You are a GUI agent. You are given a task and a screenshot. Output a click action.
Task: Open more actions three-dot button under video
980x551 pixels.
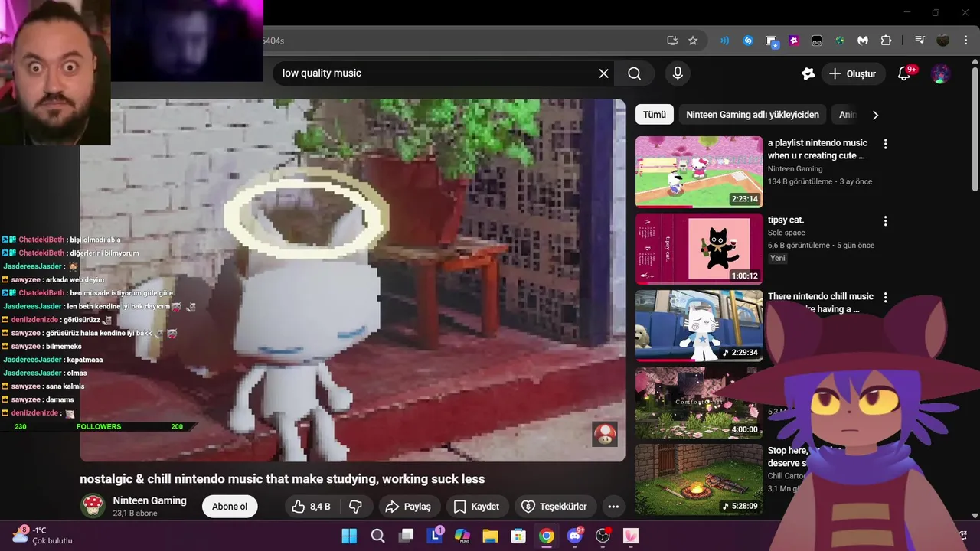coord(613,507)
